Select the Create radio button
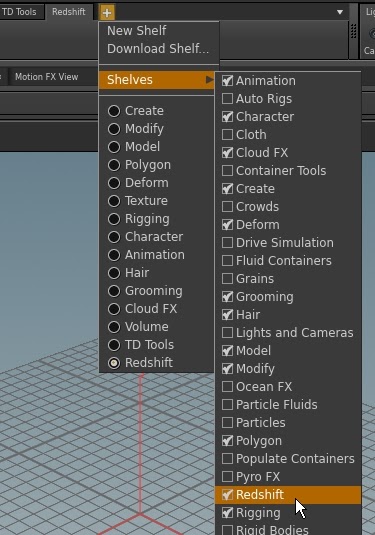This screenshot has width=375, height=535. [x=114, y=111]
